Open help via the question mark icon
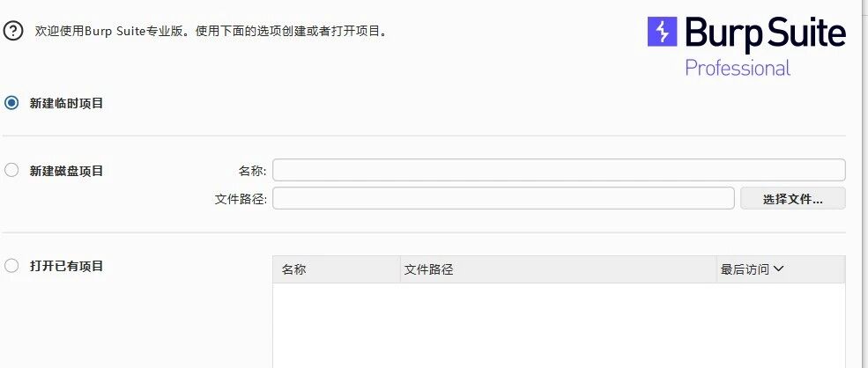 [12, 31]
